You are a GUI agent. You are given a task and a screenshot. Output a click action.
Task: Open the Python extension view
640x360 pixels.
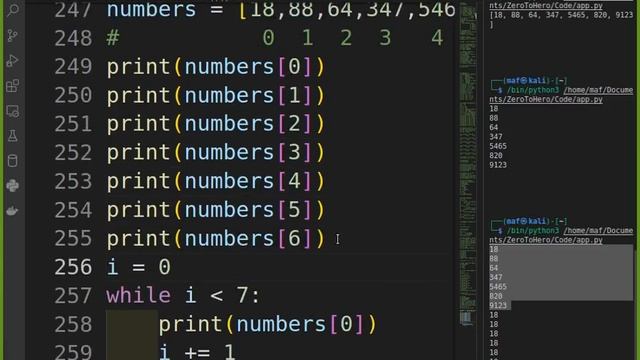pos(13,186)
